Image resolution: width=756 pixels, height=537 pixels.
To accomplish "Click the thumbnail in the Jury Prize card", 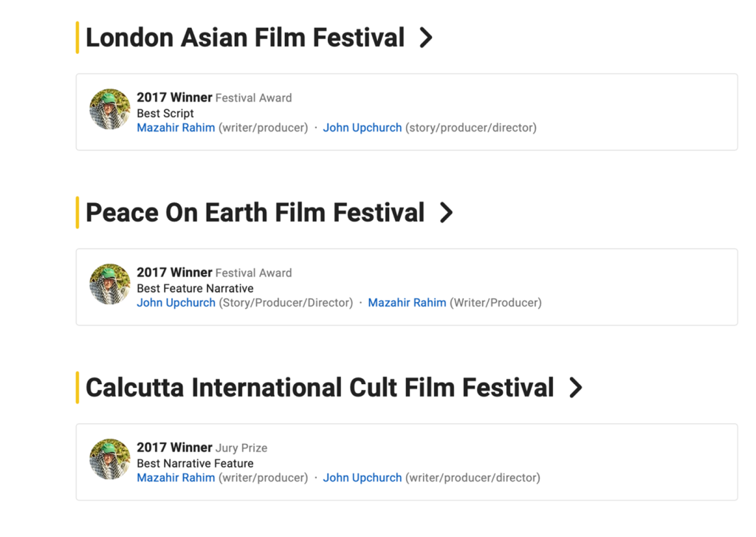I will tap(110, 459).
